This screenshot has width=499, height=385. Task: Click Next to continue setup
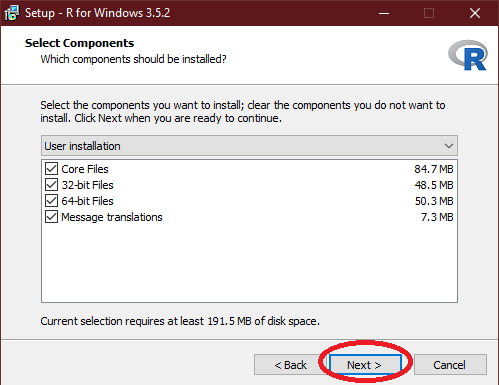pyautogui.click(x=365, y=365)
